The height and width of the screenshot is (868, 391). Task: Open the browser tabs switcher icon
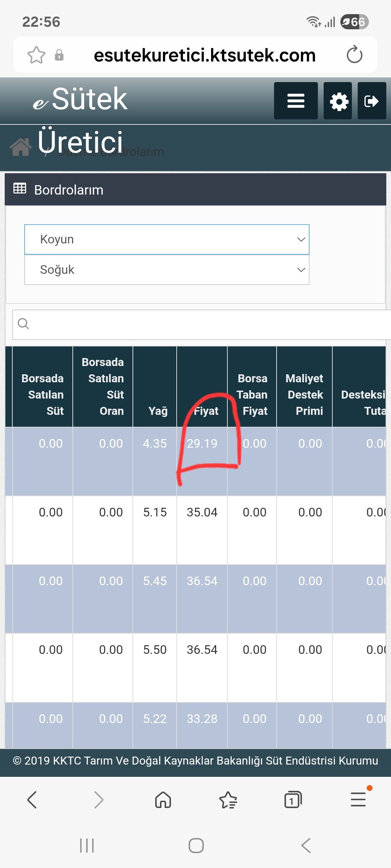(293, 800)
